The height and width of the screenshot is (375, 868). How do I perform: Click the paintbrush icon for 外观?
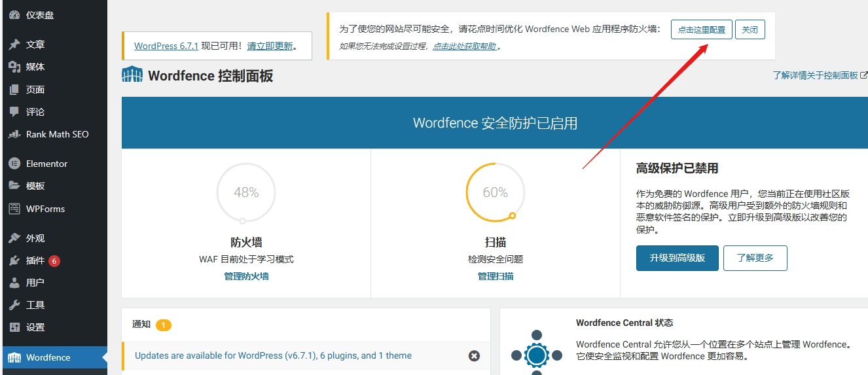[x=14, y=238]
